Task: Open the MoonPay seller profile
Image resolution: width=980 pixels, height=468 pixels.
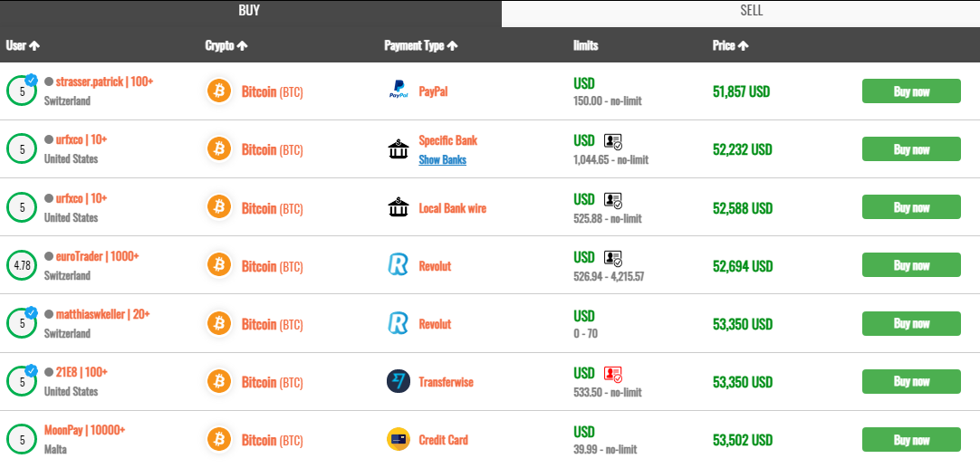Action: [x=84, y=430]
